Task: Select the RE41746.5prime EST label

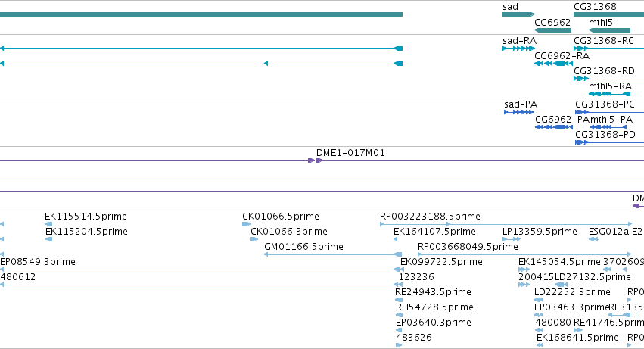Action: [x=608, y=323]
